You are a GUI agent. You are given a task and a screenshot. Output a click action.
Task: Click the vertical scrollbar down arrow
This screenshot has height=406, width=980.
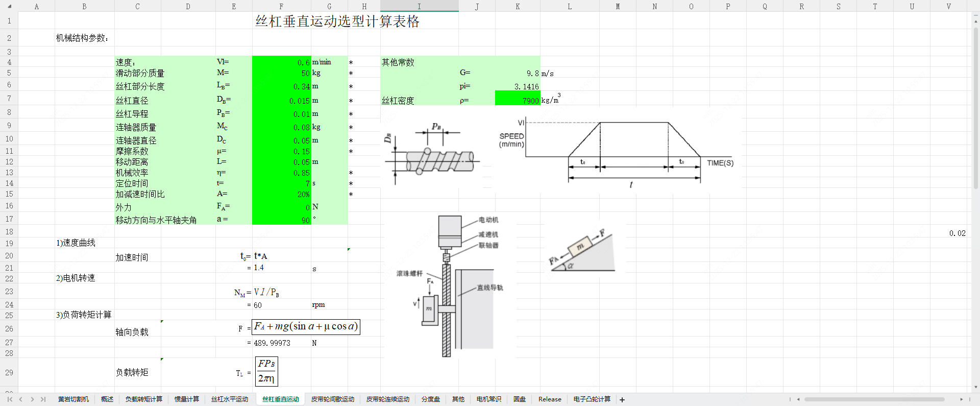click(976, 387)
